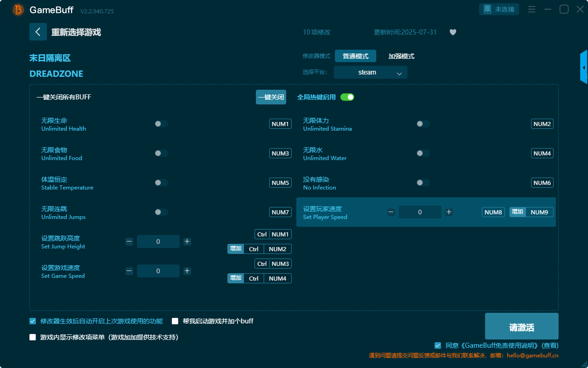Select the 普通模式 mode tab

[354, 57]
